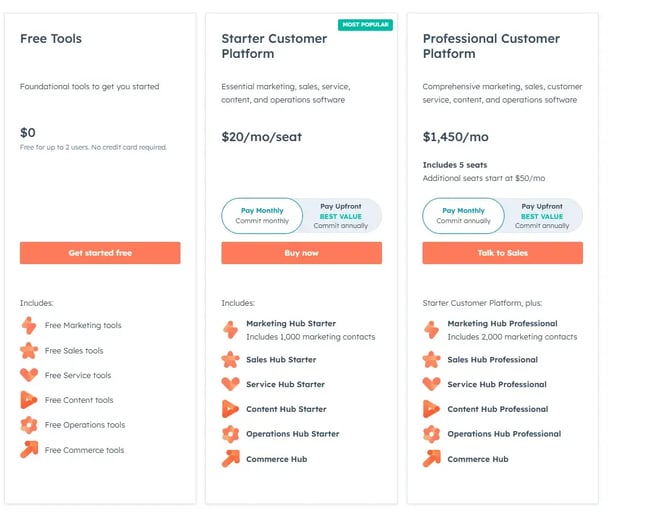Click the Marketing Hub Starter icon
This screenshot has height=515, width=650.
[x=230, y=329]
